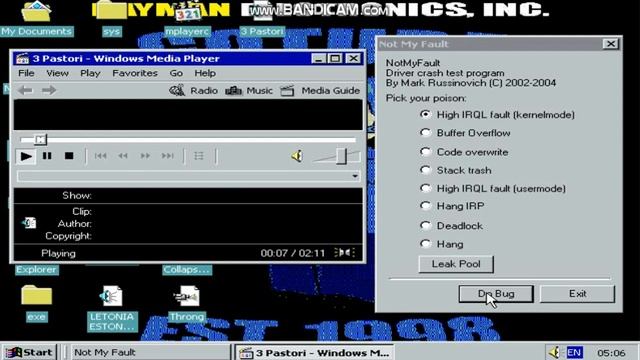
Task: Maximize the Windows Media Player window
Action: coord(335,58)
